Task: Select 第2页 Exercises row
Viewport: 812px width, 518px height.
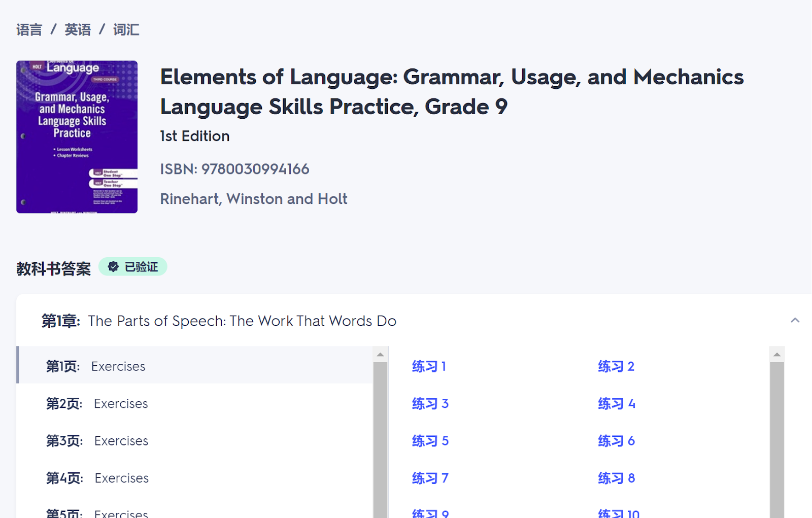Action: [x=195, y=403]
